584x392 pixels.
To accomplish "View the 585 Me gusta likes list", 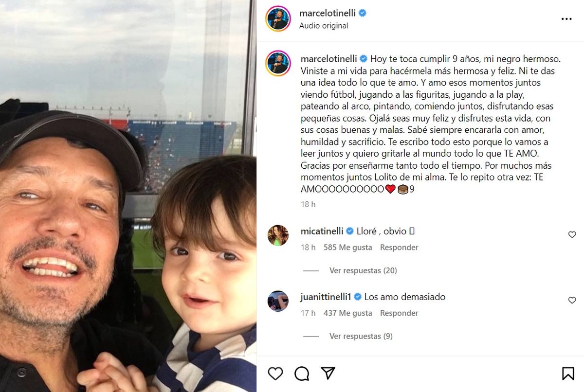I will coord(347,248).
